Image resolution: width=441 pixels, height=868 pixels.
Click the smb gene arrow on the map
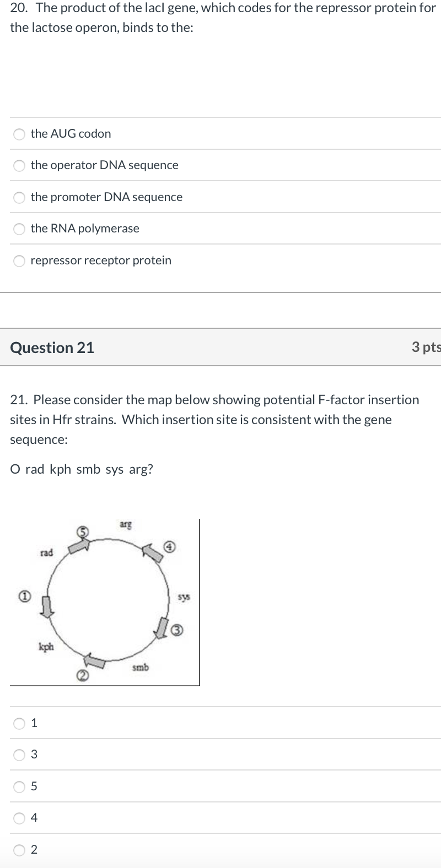[95, 661]
